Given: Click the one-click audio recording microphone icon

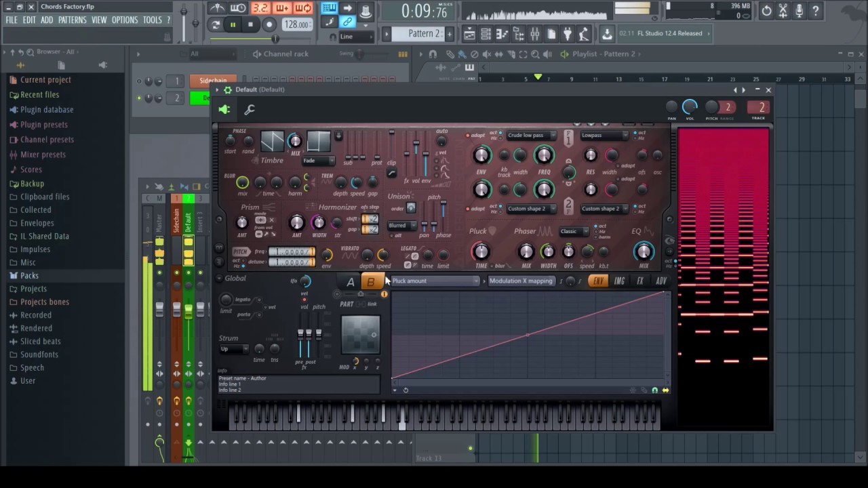Looking at the screenshot, I should coord(800,10).
